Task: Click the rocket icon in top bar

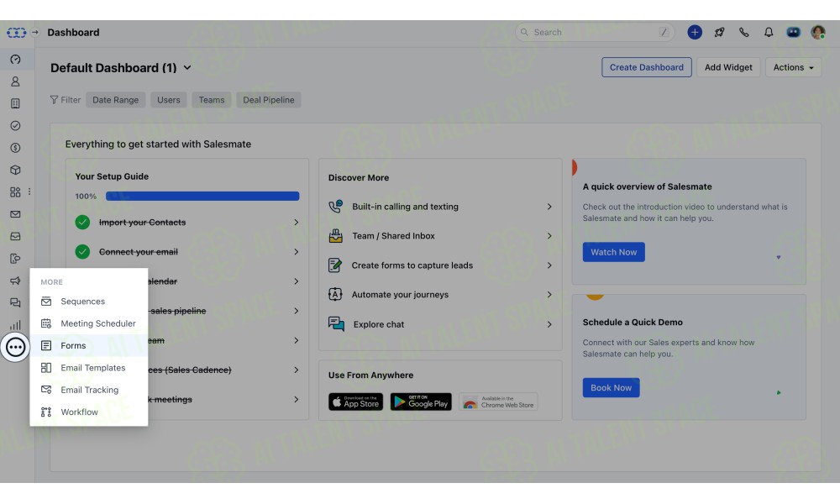Action: 719,32
